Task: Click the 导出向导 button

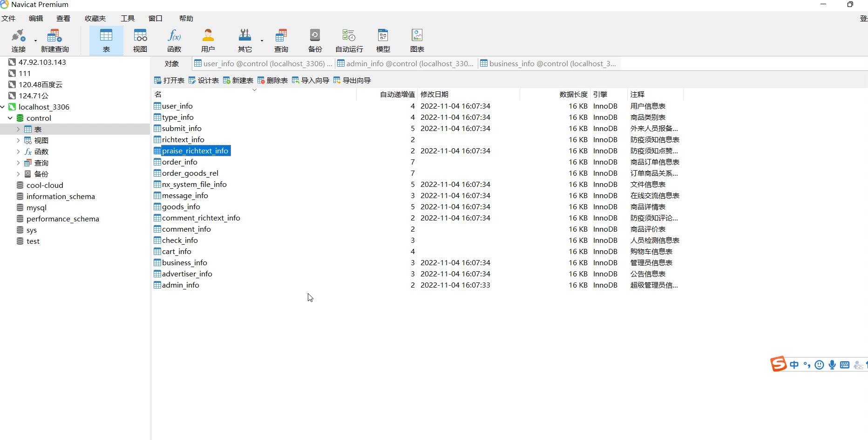Action: click(x=352, y=80)
